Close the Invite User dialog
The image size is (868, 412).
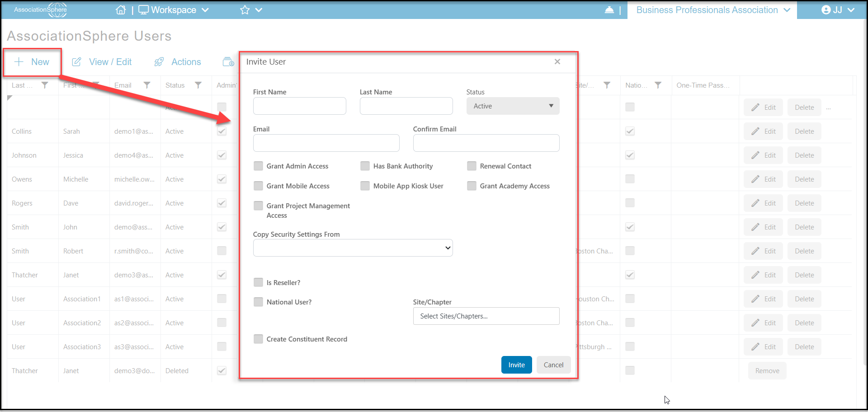(x=557, y=61)
